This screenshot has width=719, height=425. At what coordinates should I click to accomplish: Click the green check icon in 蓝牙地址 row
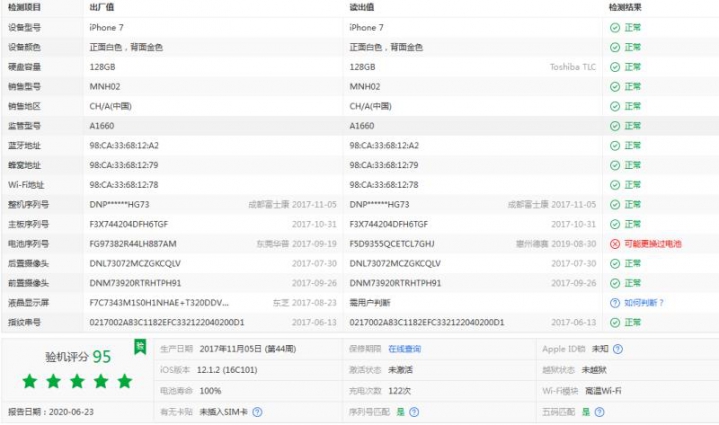click(x=615, y=146)
